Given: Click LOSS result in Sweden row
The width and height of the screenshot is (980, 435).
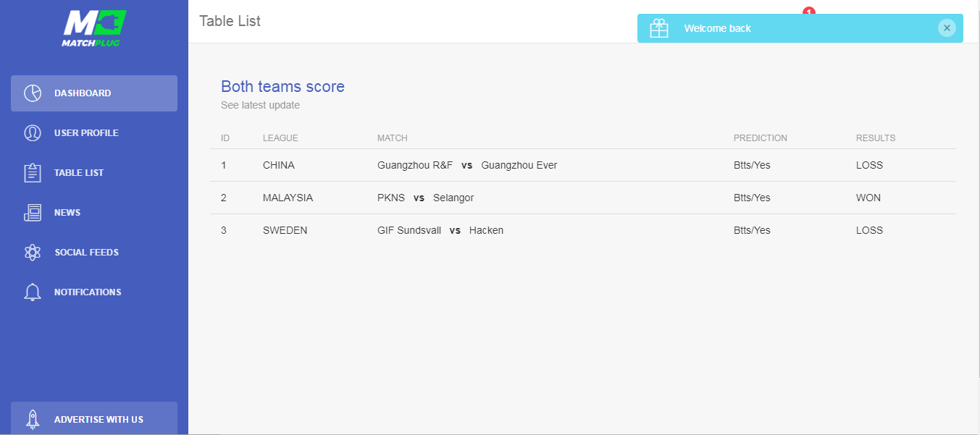Looking at the screenshot, I should [869, 230].
